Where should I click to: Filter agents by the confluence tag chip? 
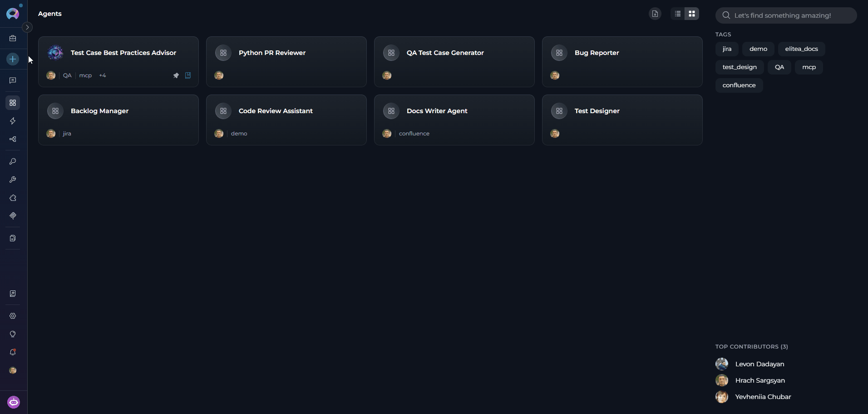(x=739, y=85)
